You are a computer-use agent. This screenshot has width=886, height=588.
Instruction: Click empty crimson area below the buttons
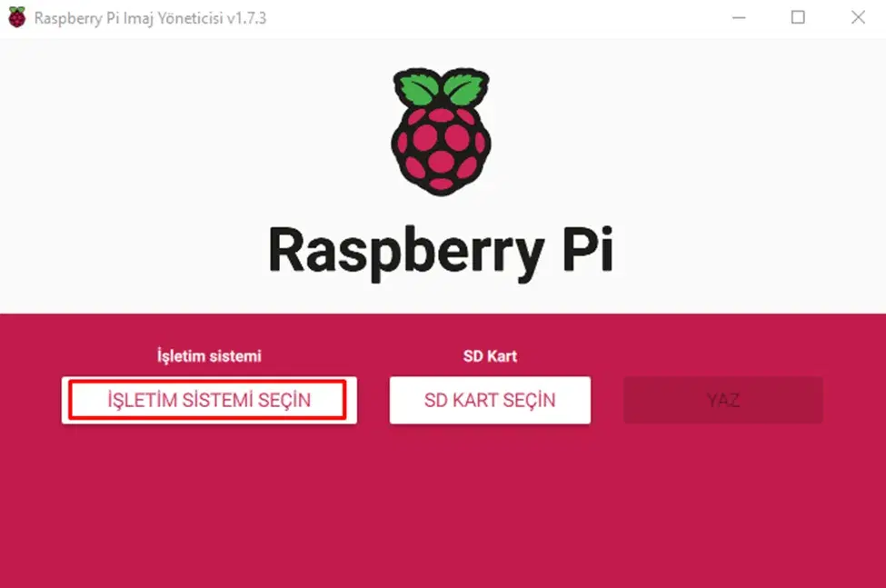click(x=443, y=508)
